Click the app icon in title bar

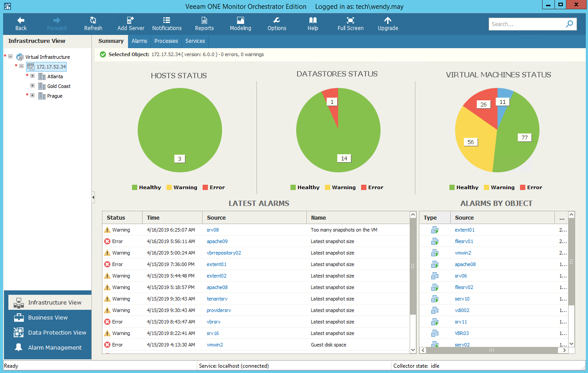(x=8, y=6)
